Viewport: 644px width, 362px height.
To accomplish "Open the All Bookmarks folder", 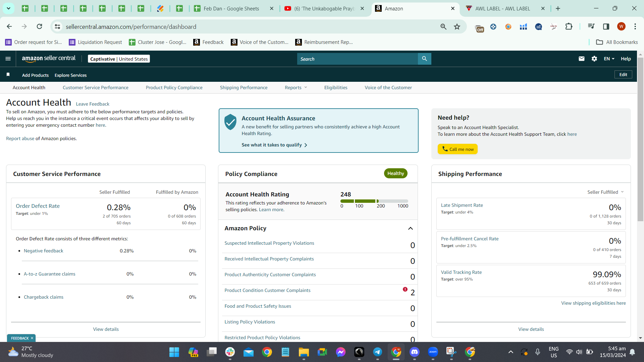I will coord(617,42).
